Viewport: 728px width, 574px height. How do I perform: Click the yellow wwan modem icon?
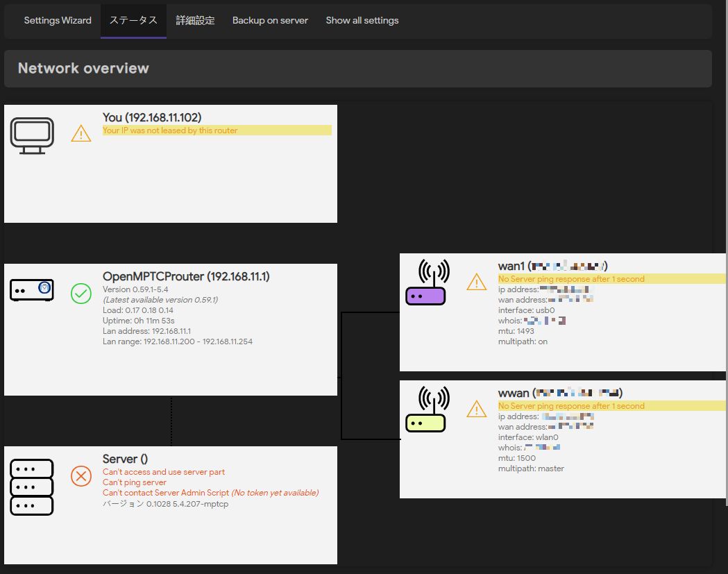click(x=428, y=409)
